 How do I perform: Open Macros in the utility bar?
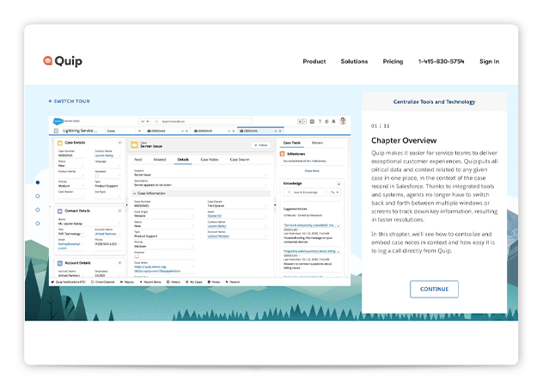pos(127,282)
